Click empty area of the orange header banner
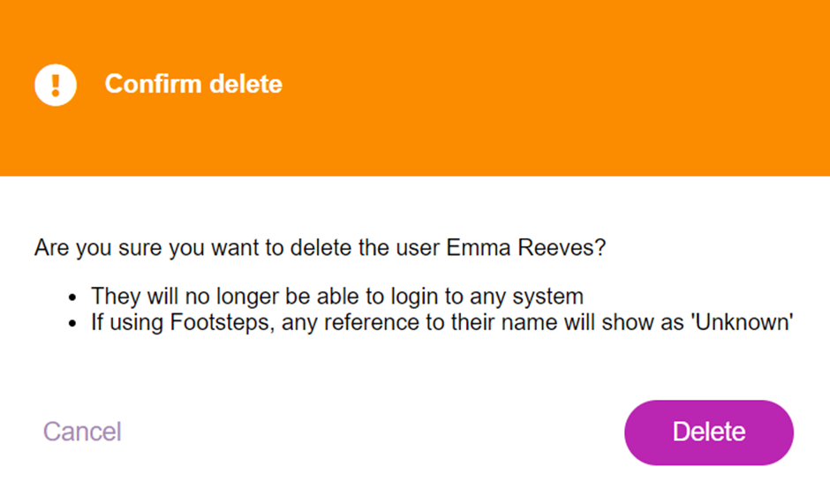 point(555,85)
